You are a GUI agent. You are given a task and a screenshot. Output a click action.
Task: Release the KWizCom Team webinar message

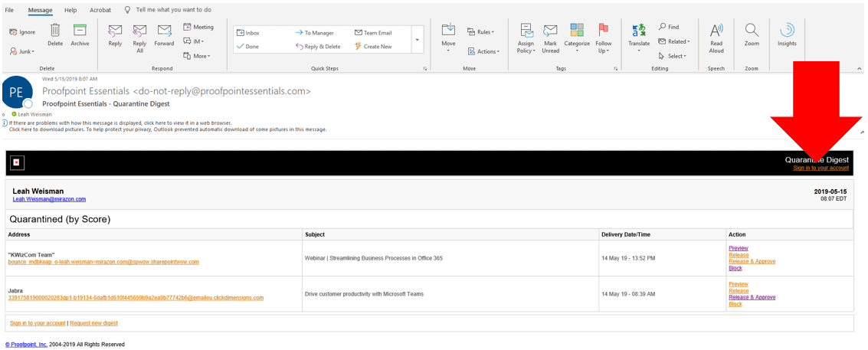click(x=739, y=255)
